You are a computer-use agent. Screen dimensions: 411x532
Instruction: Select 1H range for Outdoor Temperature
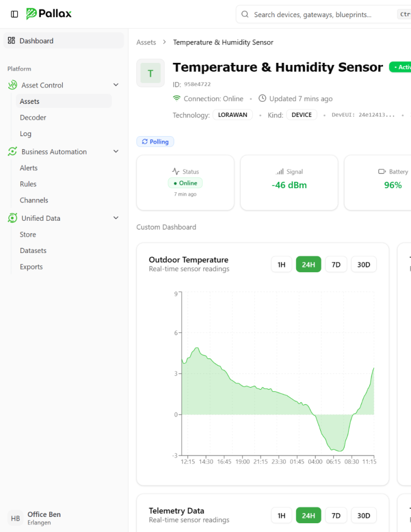(281, 264)
